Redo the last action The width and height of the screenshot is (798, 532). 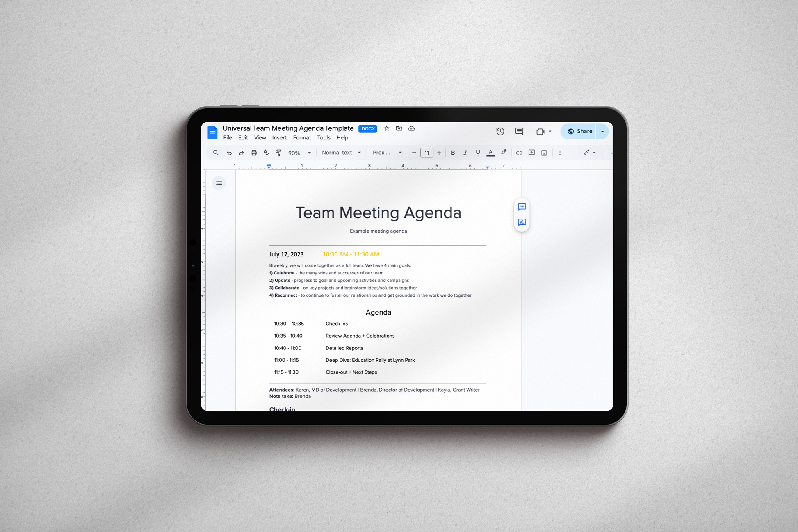coord(242,153)
